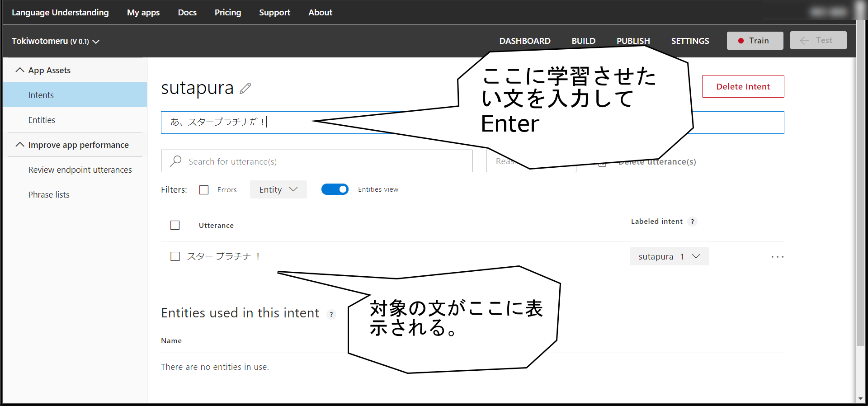
Task: Open the sutapura -1 labeled intent dropdown
Action: 669,256
